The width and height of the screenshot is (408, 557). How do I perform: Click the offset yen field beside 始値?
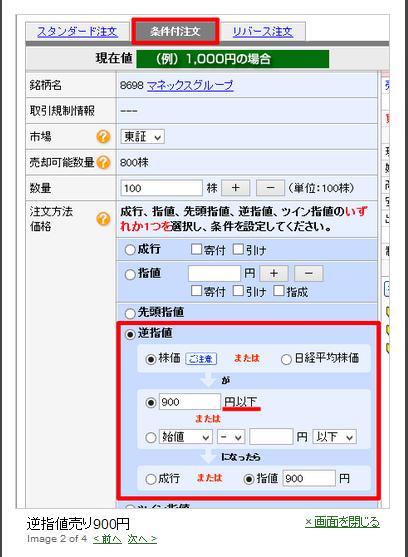(271, 437)
